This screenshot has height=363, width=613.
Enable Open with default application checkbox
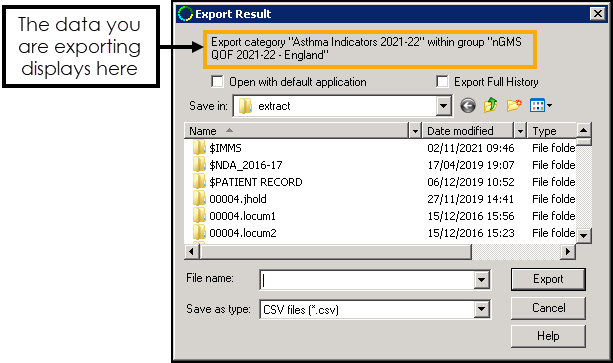pos(217,82)
